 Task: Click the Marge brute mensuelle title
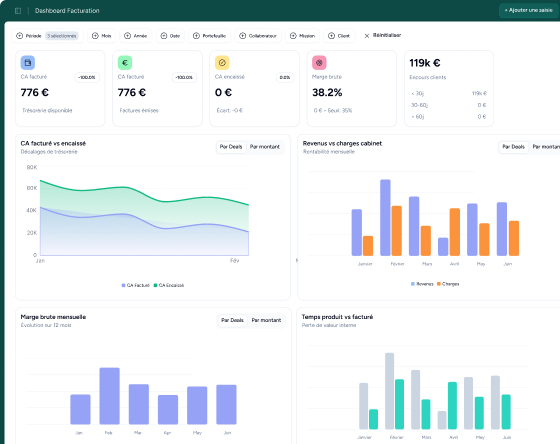(53, 317)
